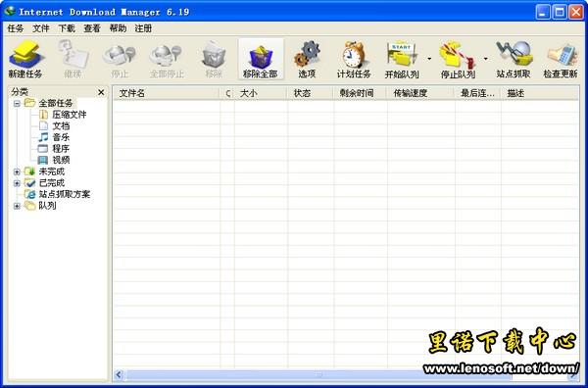Open the 下载 menu
Image resolution: width=588 pixels, height=388 pixels.
coord(67,28)
